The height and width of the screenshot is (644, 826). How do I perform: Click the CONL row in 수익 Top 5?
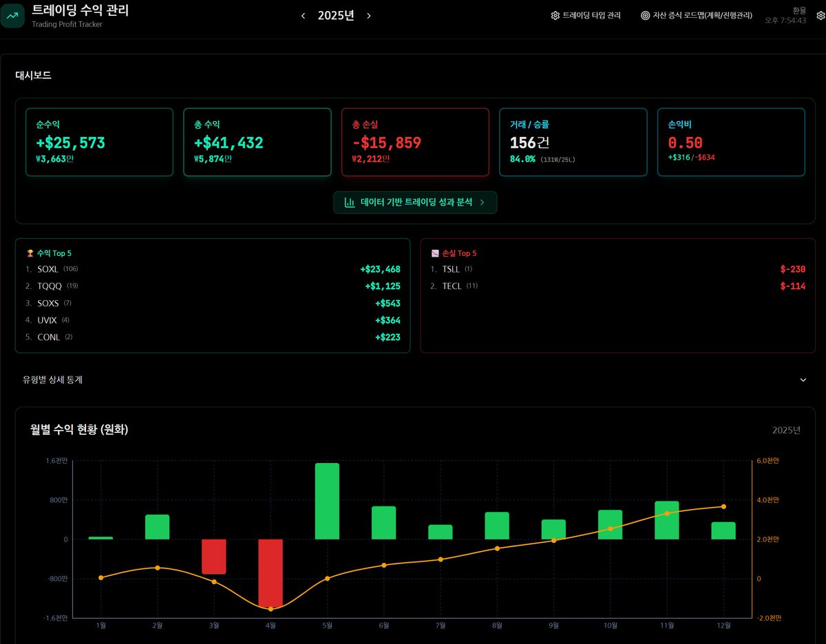click(213, 337)
